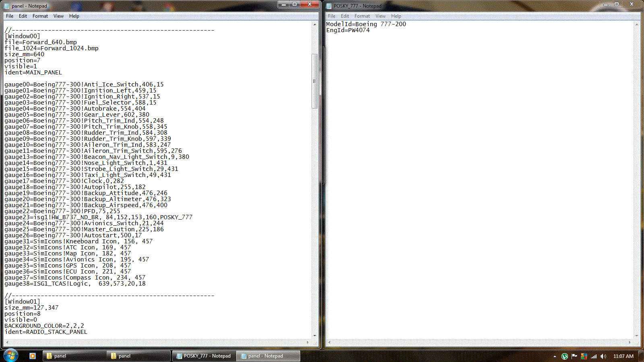The height and width of the screenshot is (362, 644).
Task: Click the gauge35 GPS Icon line
Action: (68, 265)
